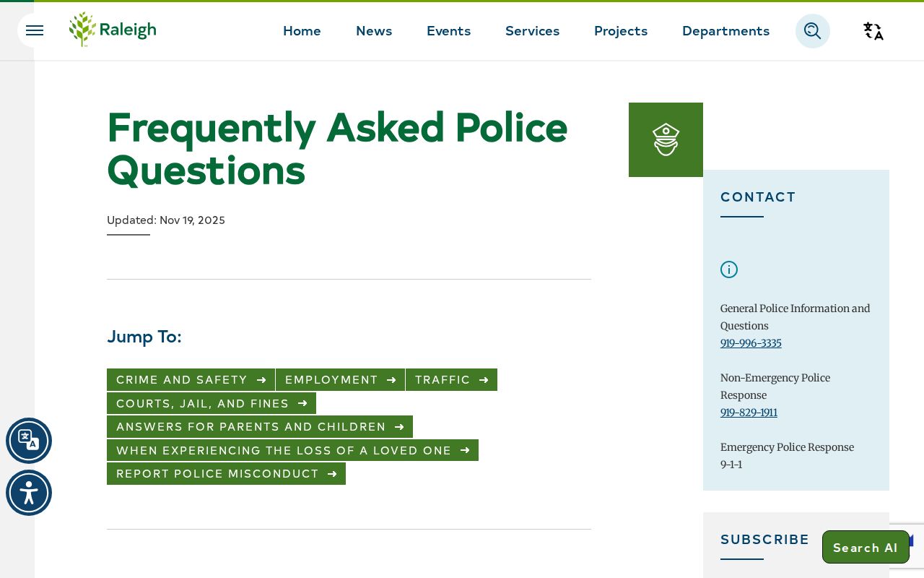Click the 'Jump To:' heading
Screen dimensions: 924x578
(144, 337)
